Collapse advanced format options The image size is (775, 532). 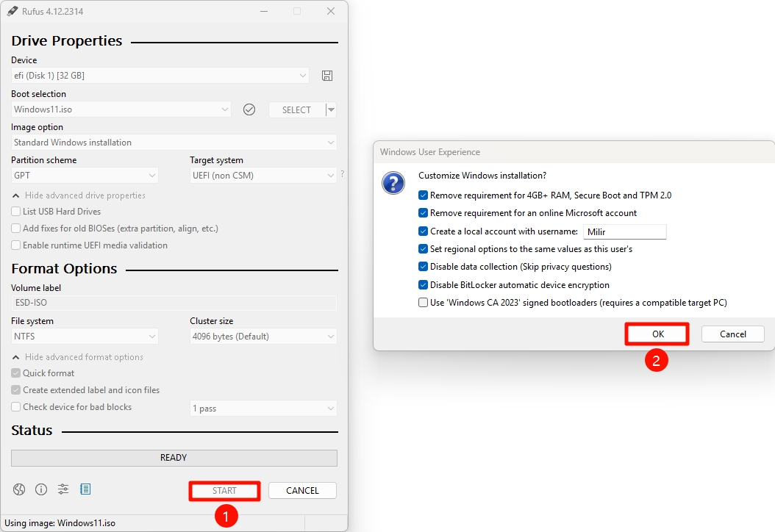click(x=78, y=357)
